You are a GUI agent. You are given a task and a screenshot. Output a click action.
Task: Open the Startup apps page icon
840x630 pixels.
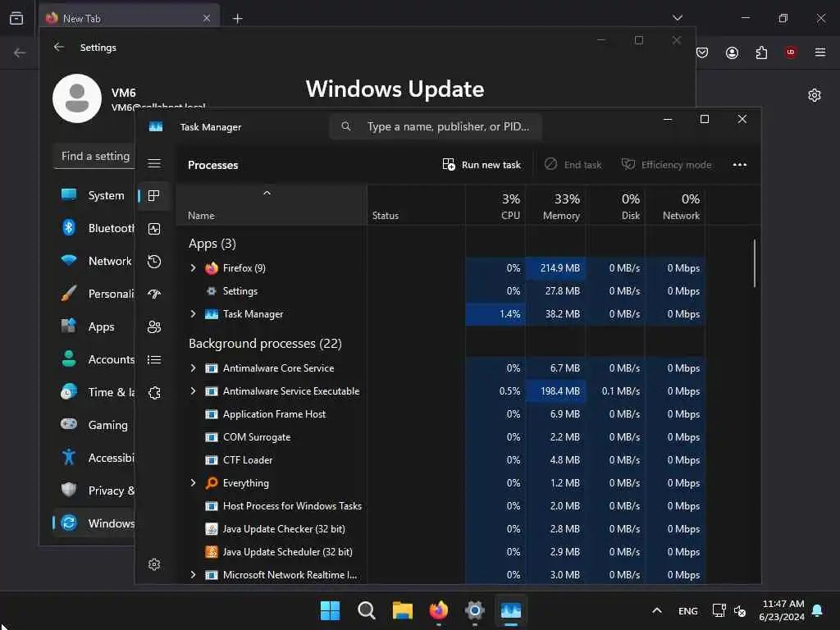(x=154, y=294)
